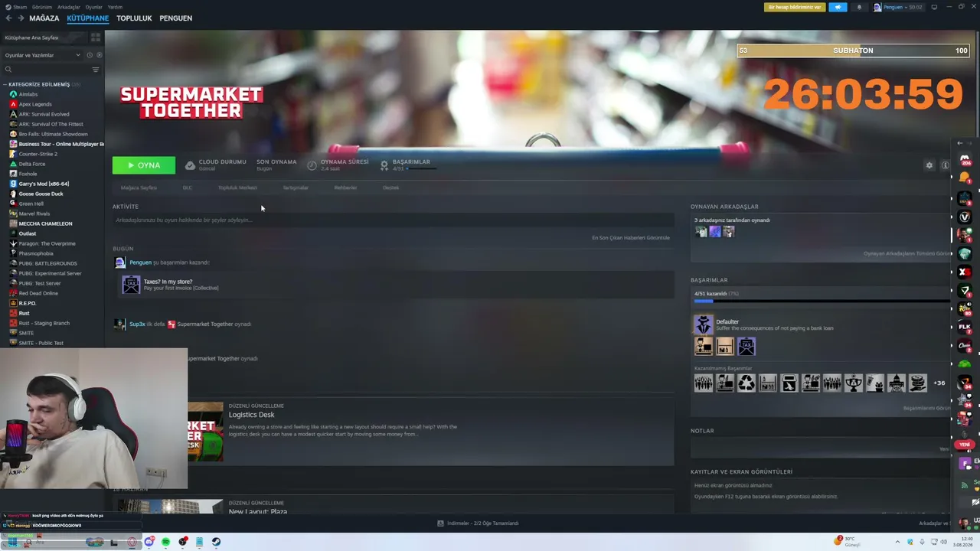980x551 pixels.
Task: Open the Steam notifications bell
Action: (859, 7)
